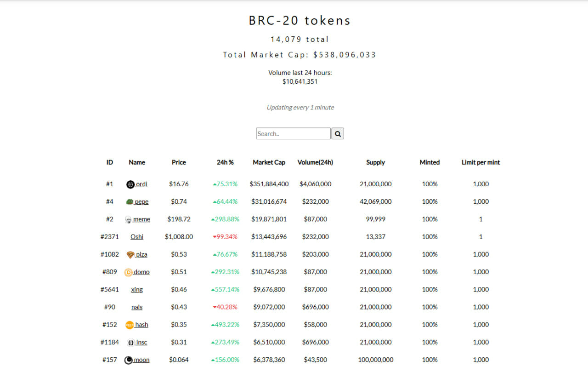Click the pepe frog icon

click(x=130, y=202)
